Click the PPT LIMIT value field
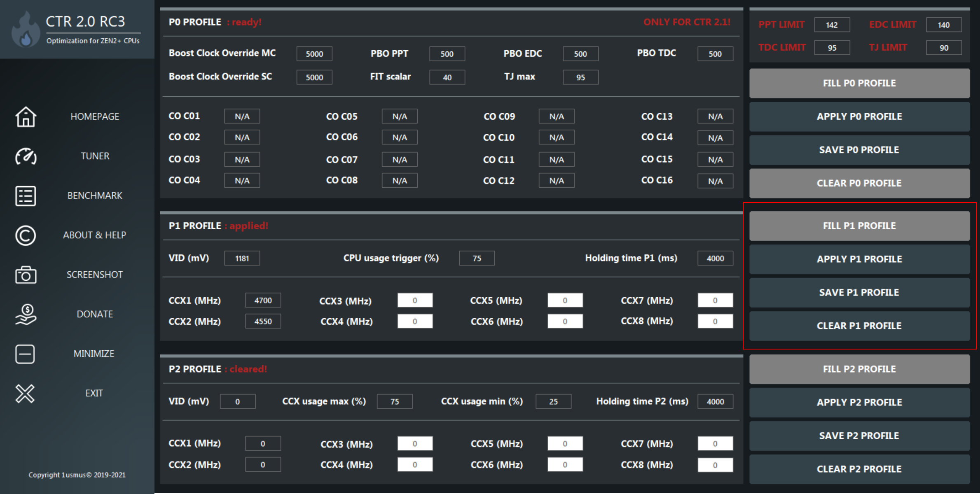Screen dimensions: 980x494 pyautogui.click(x=832, y=25)
